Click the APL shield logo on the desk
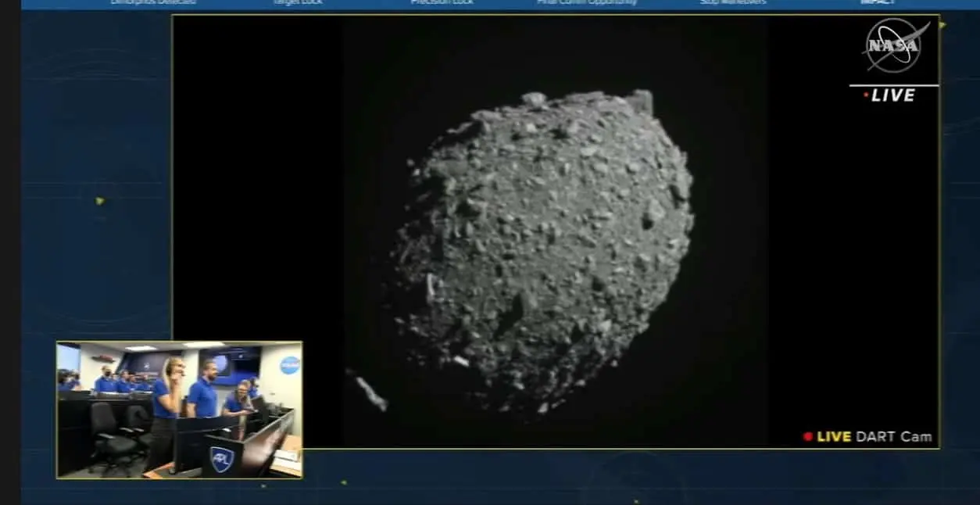980x505 pixels. pos(222,459)
